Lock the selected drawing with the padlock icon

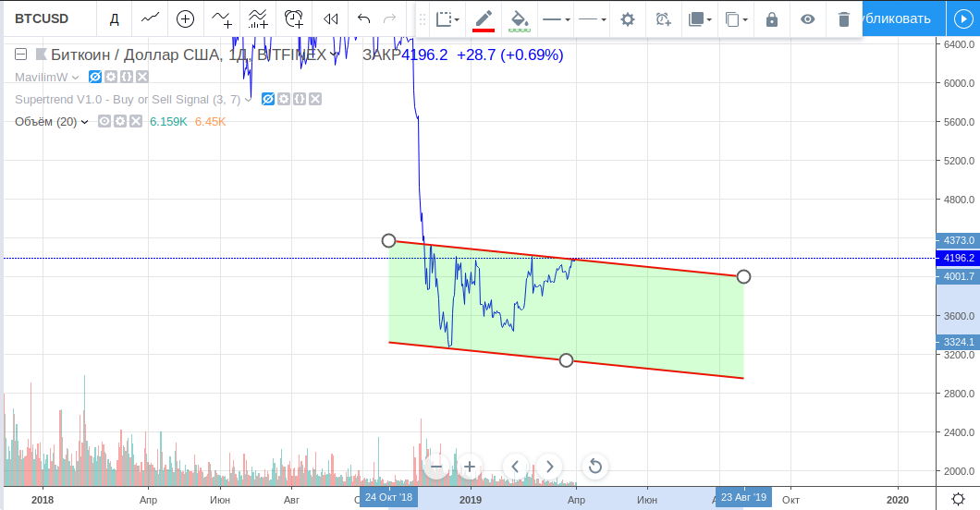(x=772, y=19)
